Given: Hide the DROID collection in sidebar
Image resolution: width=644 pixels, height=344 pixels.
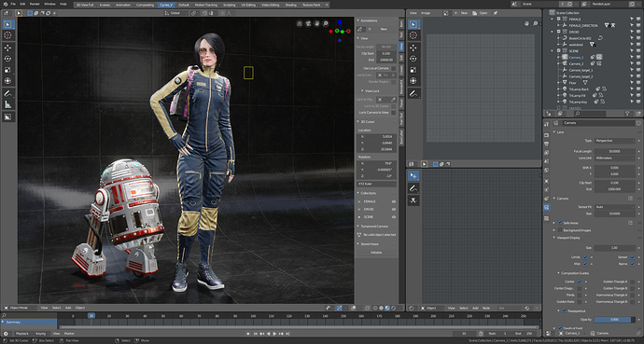Looking at the screenshot, I should (394, 209).
